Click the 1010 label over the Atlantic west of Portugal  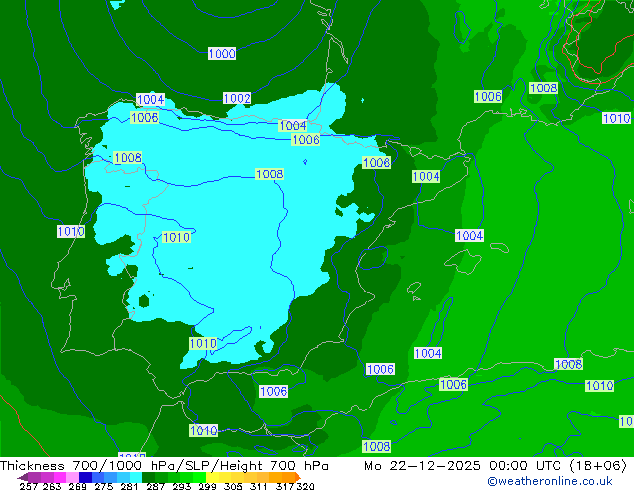(71, 232)
